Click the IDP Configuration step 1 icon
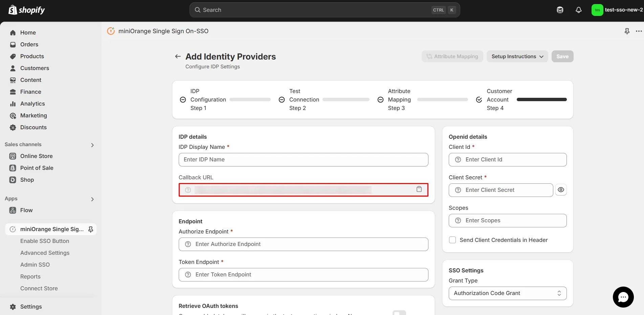Screen dimensions: 644x315 (x=183, y=100)
